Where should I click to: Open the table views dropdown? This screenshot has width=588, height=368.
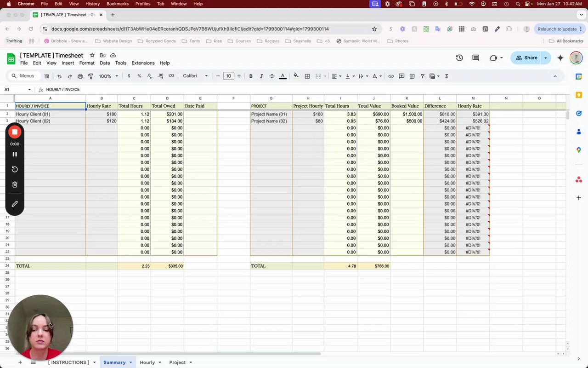click(434, 76)
